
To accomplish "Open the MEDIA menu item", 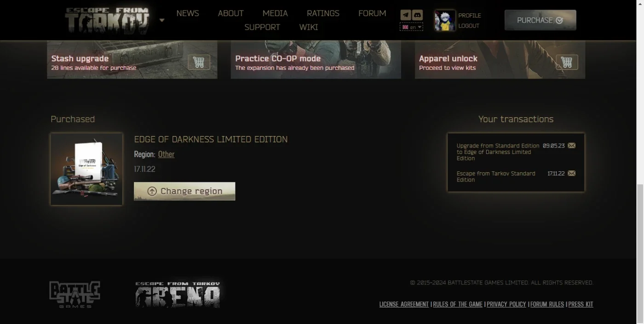I will tap(275, 13).
